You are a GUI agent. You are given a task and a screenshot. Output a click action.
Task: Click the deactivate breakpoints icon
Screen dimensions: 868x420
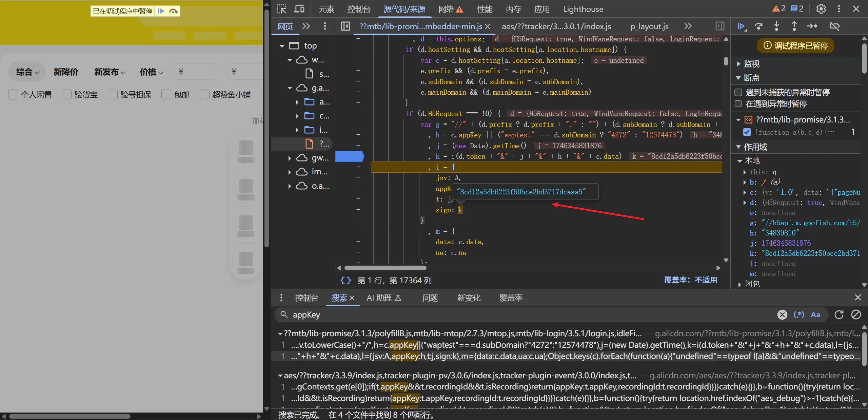pos(834,26)
